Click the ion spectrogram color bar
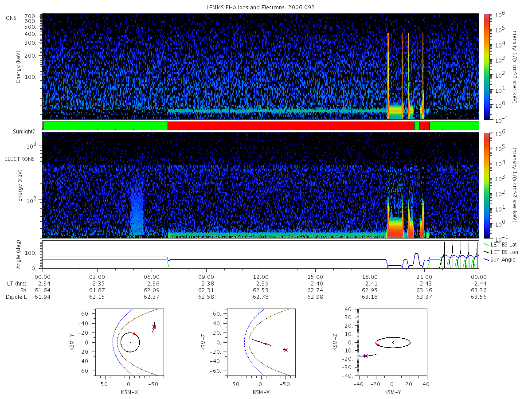The image size is (532, 399). tap(486, 66)
